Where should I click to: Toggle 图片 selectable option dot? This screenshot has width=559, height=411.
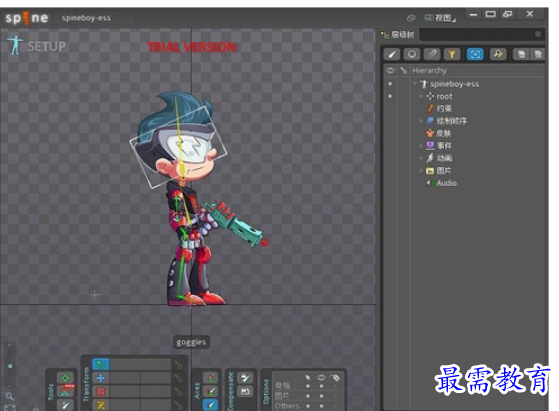click(308, 396)
